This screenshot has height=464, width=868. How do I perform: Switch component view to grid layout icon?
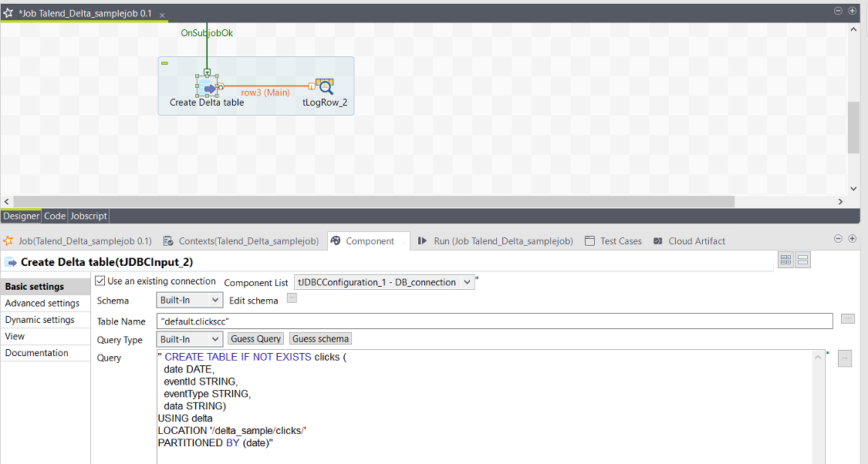point(785,261)
